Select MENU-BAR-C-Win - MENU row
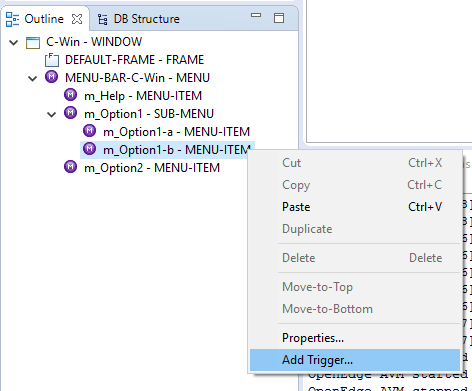 point(137,78)
